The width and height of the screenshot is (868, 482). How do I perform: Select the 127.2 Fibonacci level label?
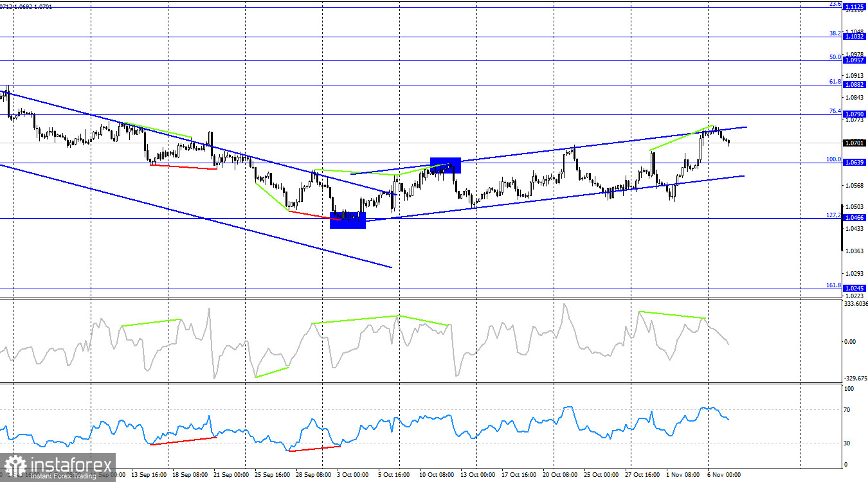pos(833,215)
